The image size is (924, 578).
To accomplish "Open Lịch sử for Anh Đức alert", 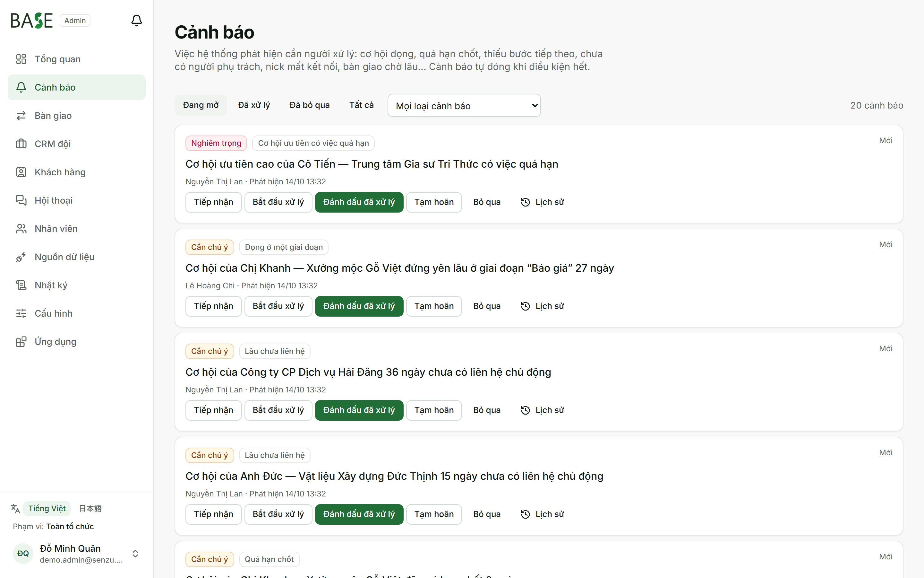I will [542, 514].
